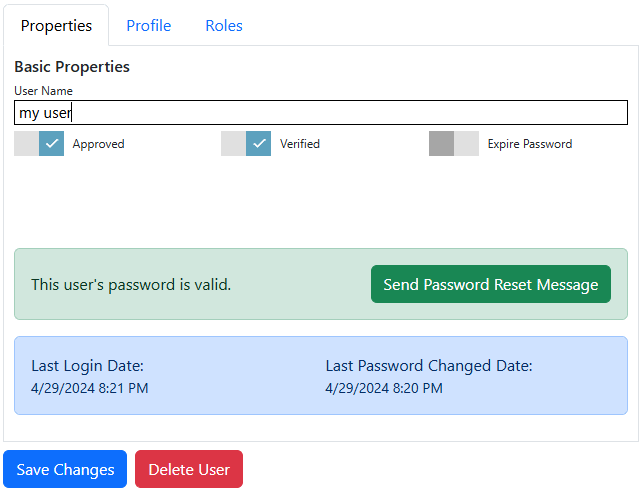Click the Last Password Changed Date label

click(x=428, y=366)
